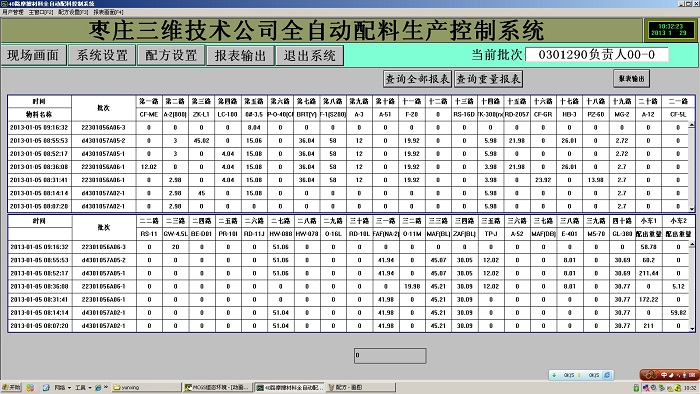Click the upper table scrollbar down arrow
Image resolution: width=700 pixels, height=394 pixels.
[692, 208]
